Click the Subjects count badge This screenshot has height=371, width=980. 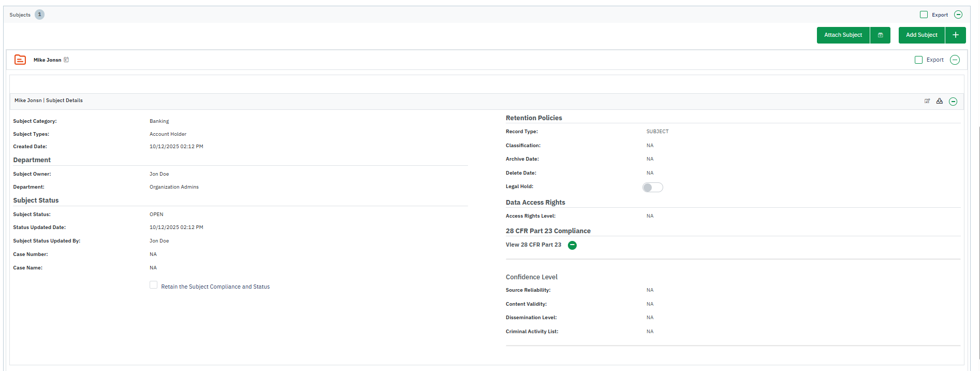point(39,15)
